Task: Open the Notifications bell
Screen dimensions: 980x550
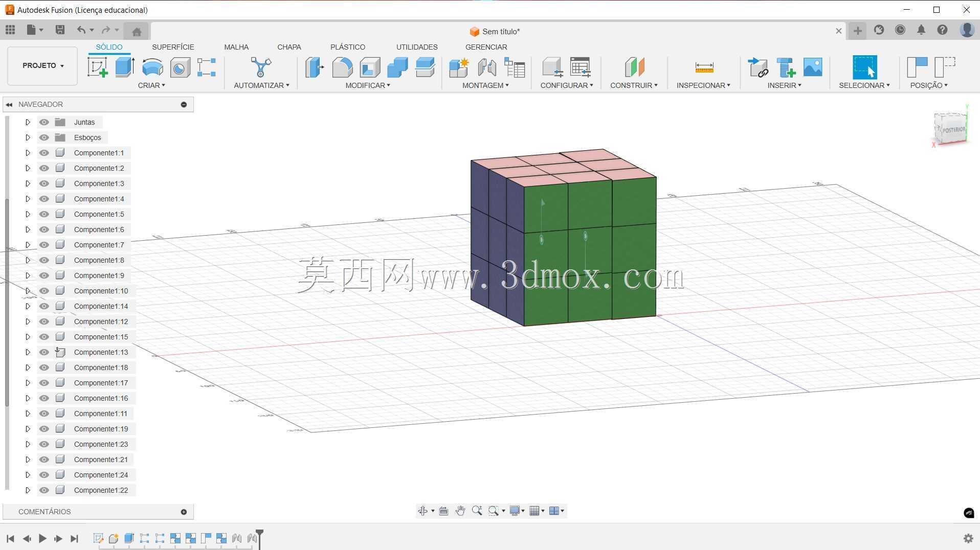Action: coord(921,30)
